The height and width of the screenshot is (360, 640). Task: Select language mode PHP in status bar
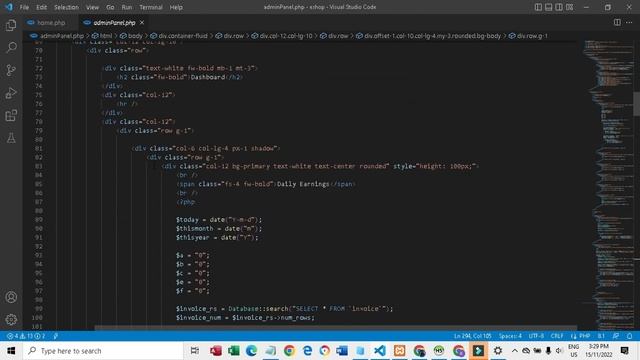(x=584, y=336)
